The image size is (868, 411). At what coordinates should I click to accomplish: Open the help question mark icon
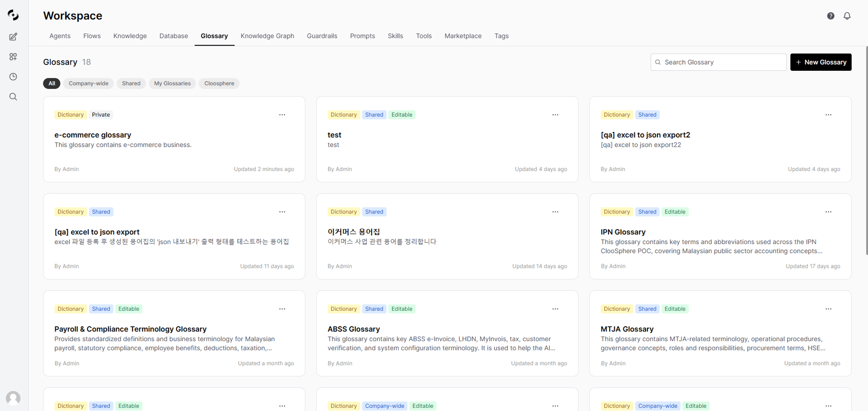pyautogui.click(x=831, y=16)
